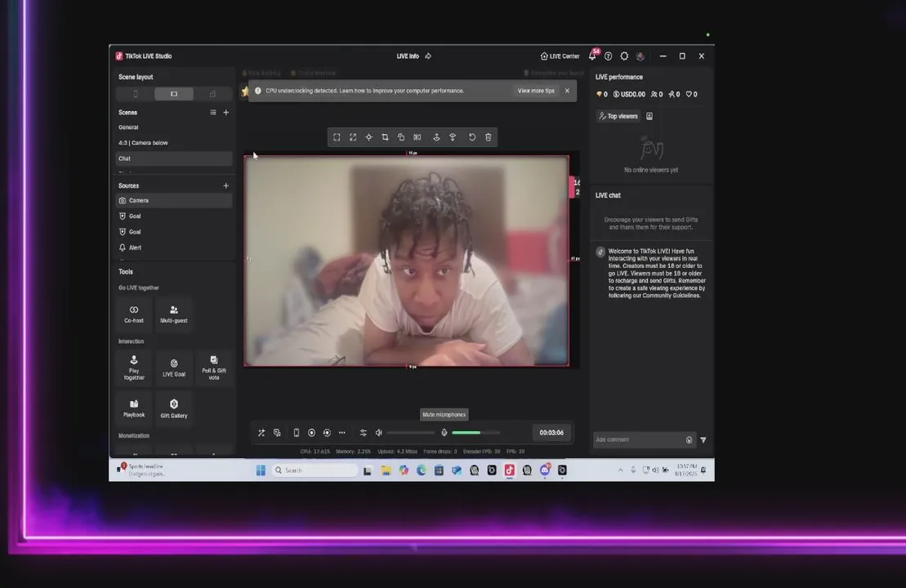
Task: Open the Poll & Gift vote tool
Action: point(214,368)
